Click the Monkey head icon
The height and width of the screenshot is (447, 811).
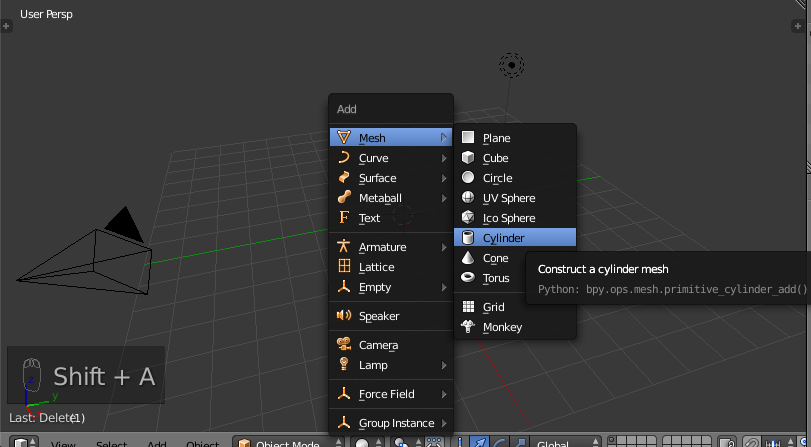pyautogui.click(x=468, y=326)
